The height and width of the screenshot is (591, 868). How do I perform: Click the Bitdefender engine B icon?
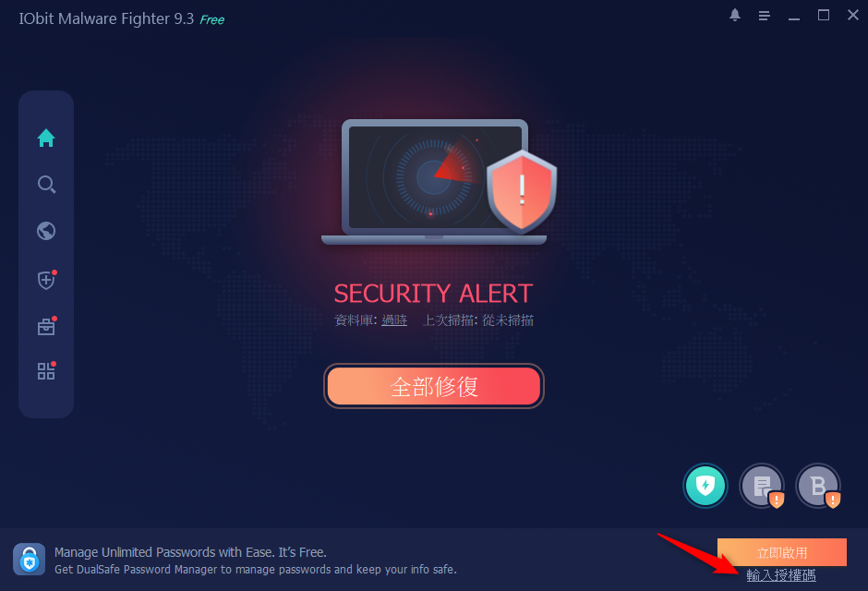click(818, 486)
